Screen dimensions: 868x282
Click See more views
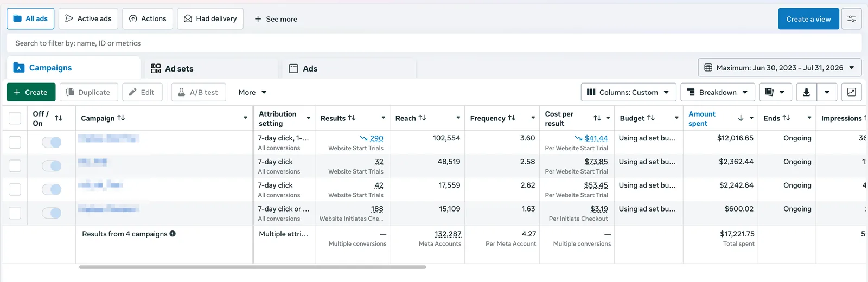[276, 19]
